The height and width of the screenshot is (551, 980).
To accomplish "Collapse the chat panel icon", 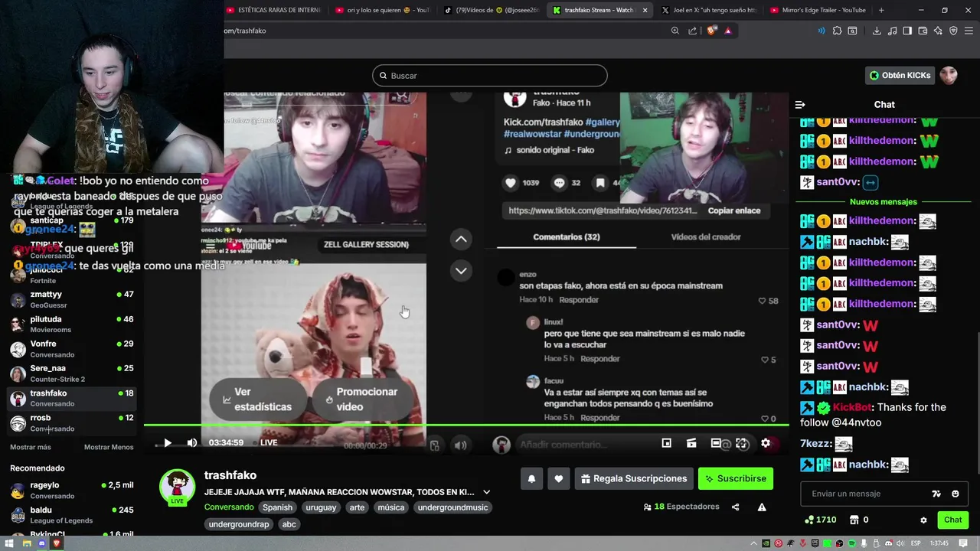I will coord(800,105).
